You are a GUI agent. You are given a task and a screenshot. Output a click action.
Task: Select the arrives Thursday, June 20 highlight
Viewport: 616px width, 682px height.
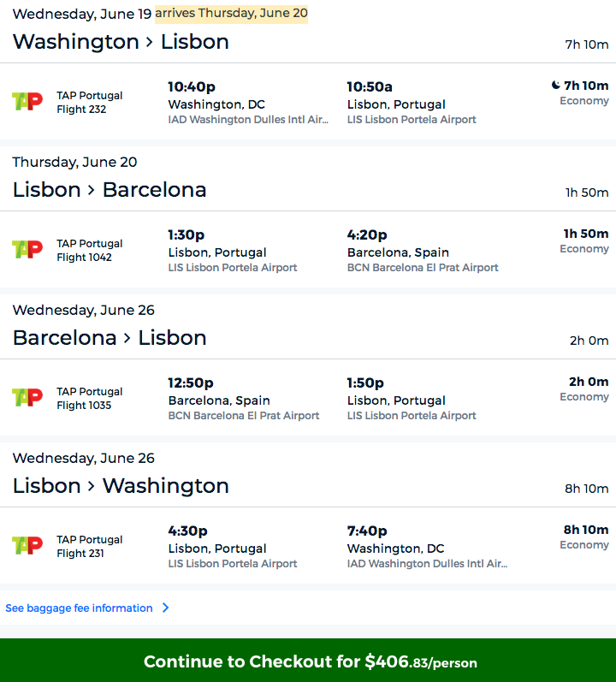pyautogui.click(x=231, y=14)
